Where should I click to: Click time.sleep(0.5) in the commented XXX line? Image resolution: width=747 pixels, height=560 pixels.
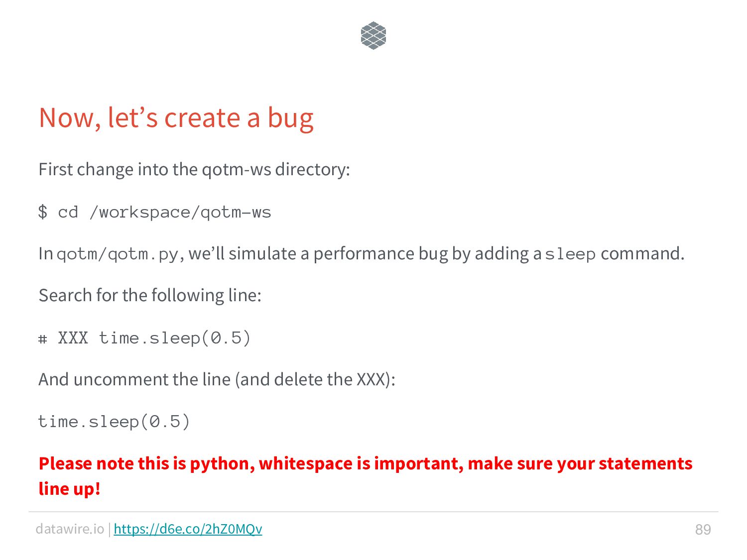point(175,338)
